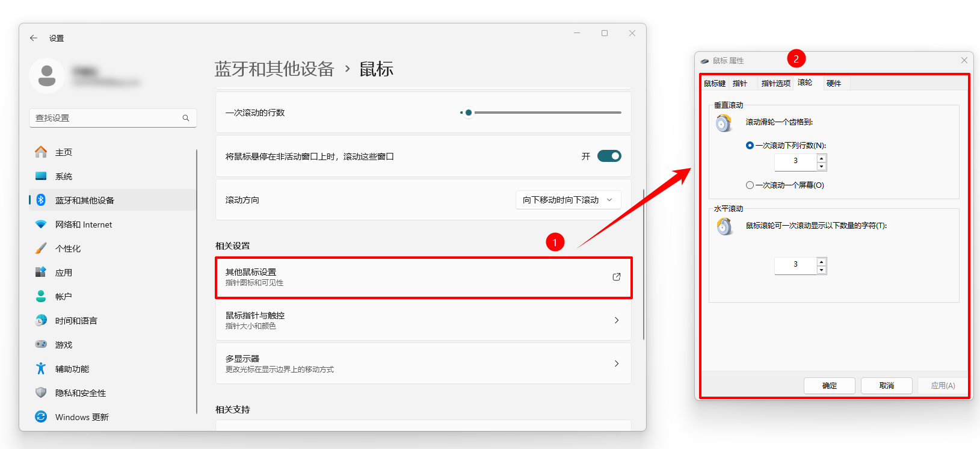Open 帐户 accounts settings
980x449 pixels.
pos(113,297)
